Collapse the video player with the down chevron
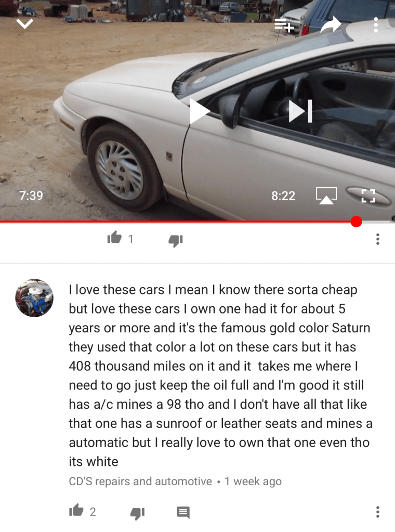The height and width of the screenshot is (532, 395). (x=25, y=24)
